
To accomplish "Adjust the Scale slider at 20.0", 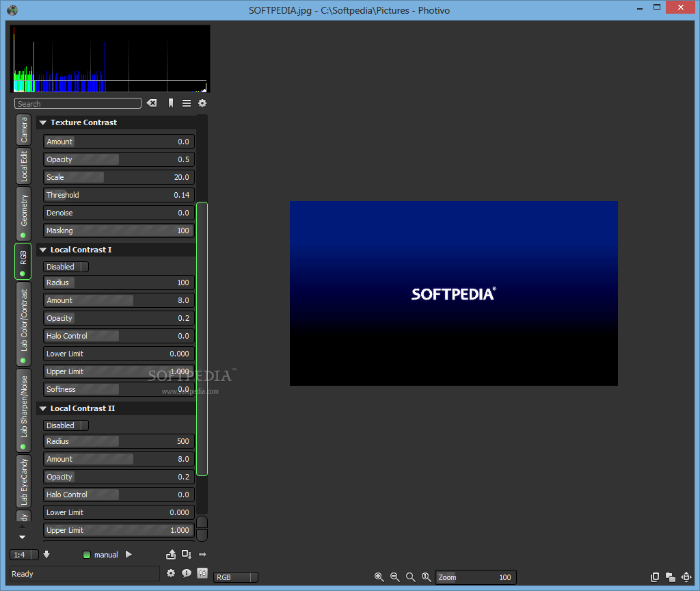I will tap(119, 177).
